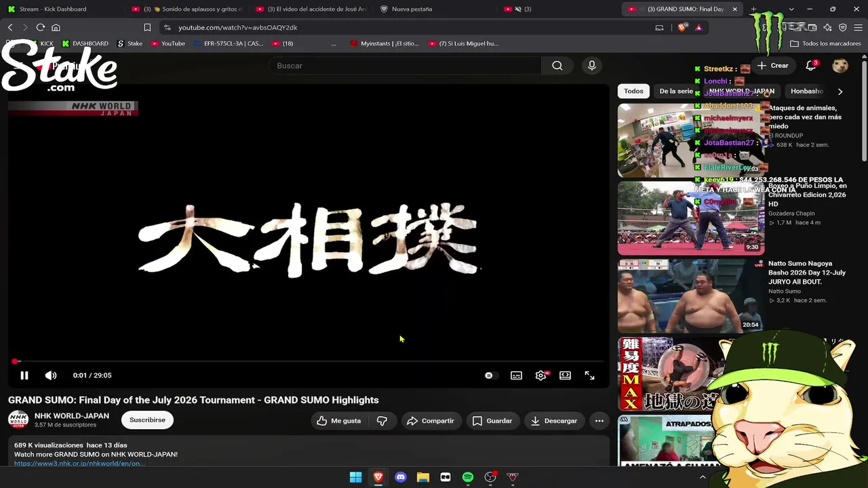Image resolution: width=868 pixels, height=488 pixels.
Task: Open File Explorer from taskbar
Action: (423, 477)
